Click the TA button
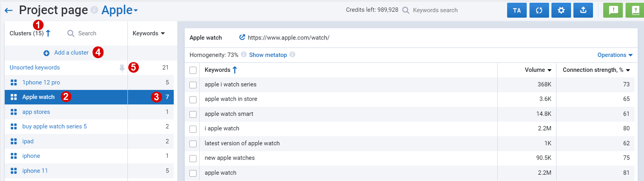644x181 pixels. 517,11
